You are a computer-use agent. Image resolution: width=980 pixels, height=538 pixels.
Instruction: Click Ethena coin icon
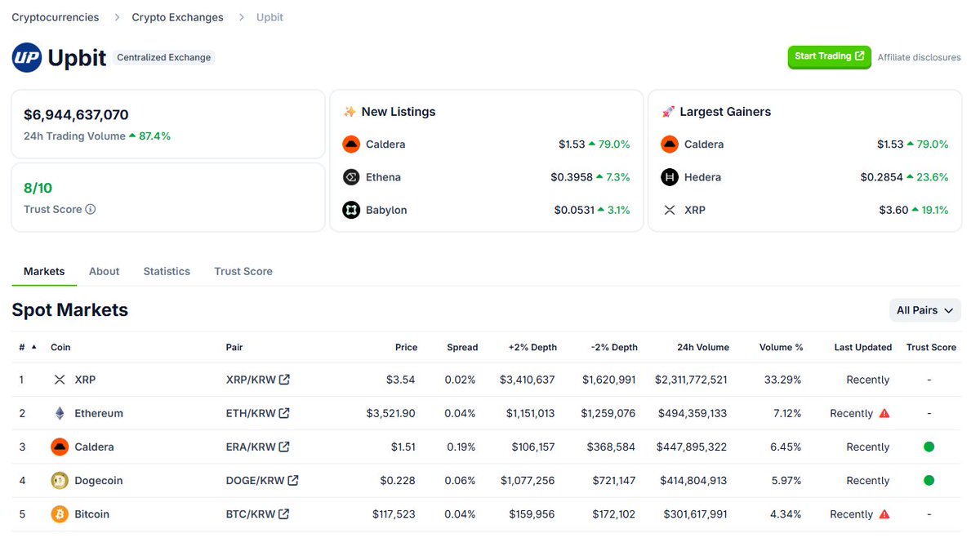pos(351,177)
